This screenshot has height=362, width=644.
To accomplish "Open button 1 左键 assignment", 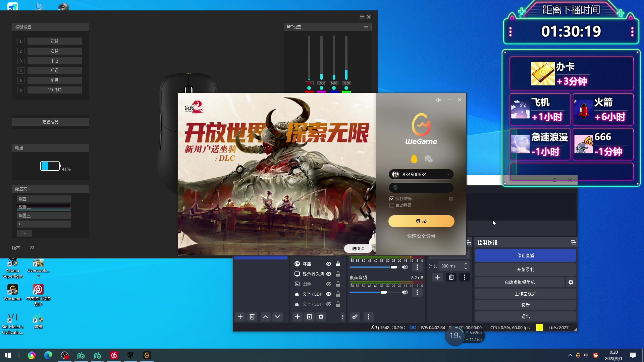I will [55, 41].
